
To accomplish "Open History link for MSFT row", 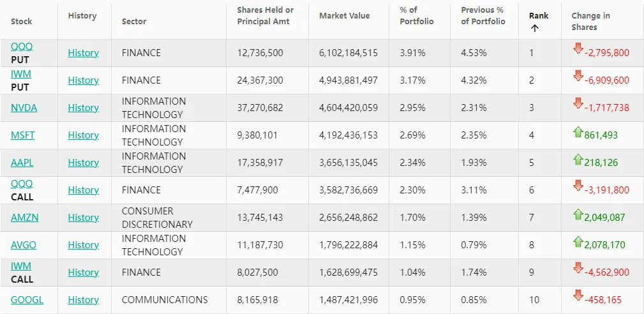I will pos(83,135).
